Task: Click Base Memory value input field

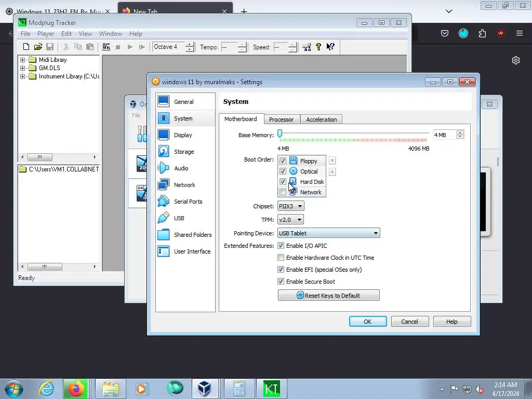Action: click(x=445, y=135)
